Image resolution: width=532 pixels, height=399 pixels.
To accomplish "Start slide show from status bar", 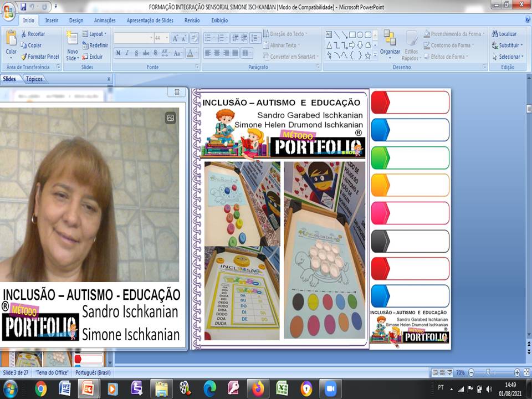I will pyautogui.click(x=449, y=372).
